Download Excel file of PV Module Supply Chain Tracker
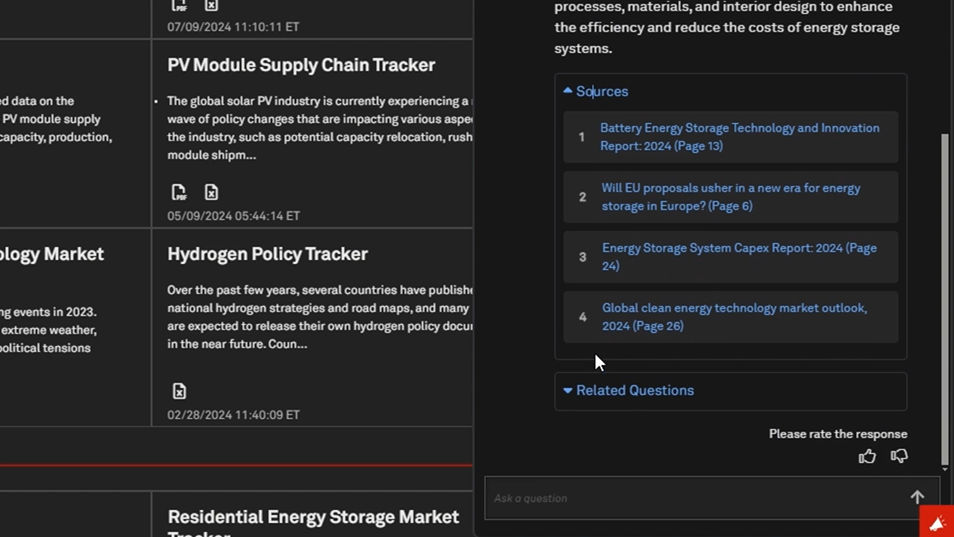 [x=211, y=192]
